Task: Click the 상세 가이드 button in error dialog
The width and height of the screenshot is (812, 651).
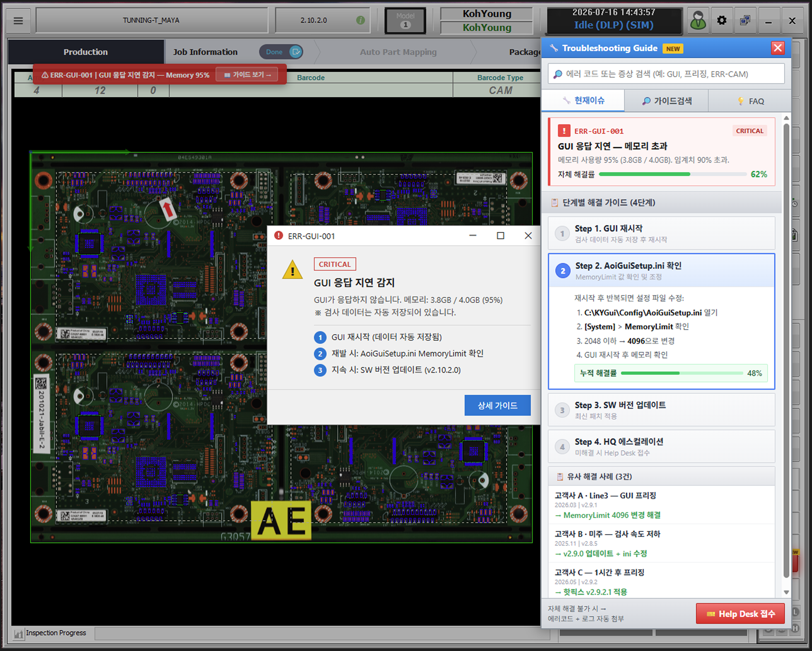Action: [497, 405]
